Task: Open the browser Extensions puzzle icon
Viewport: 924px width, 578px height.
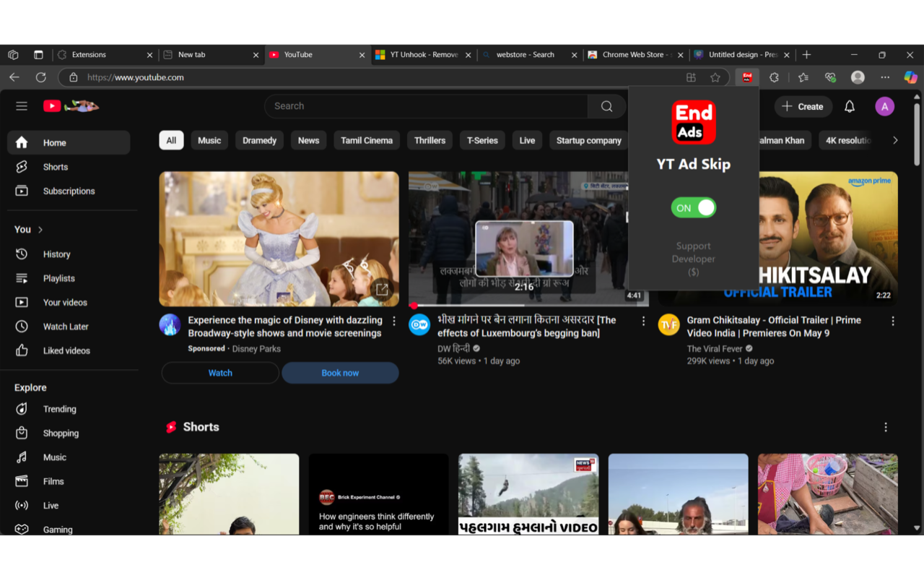Action: coord(774,77)
